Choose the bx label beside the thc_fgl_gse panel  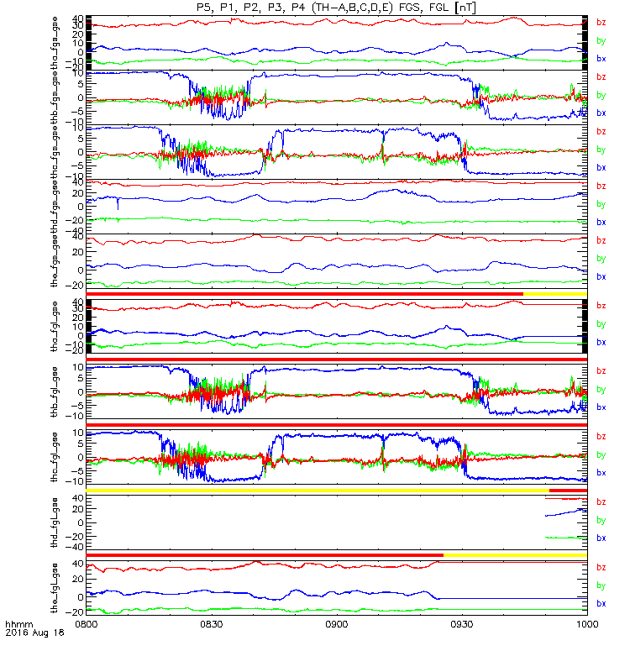click(601, 473)
